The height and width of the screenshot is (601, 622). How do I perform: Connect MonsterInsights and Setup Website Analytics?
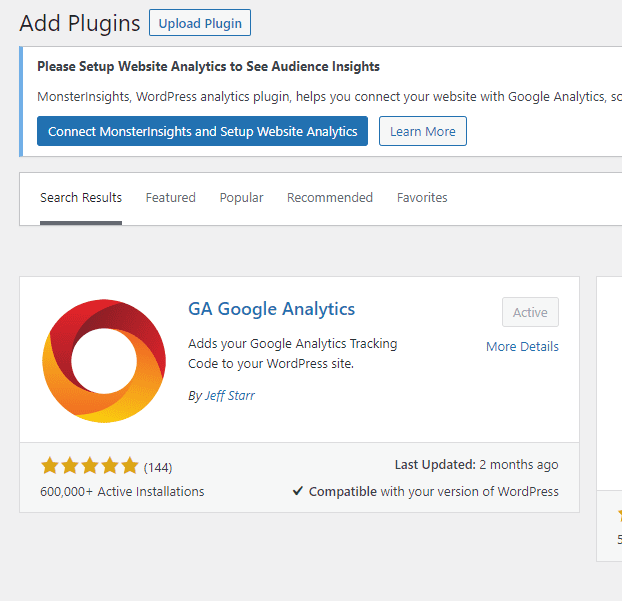[x=202, y=131]
